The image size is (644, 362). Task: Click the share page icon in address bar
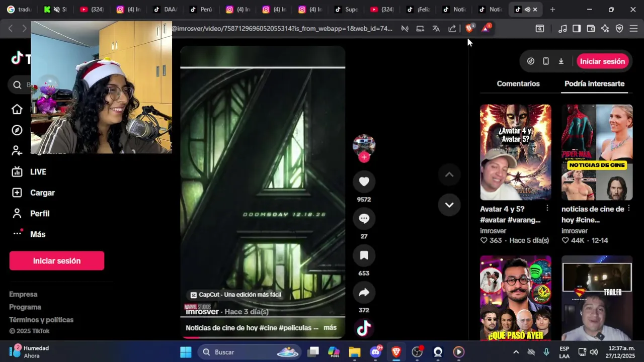452,29
